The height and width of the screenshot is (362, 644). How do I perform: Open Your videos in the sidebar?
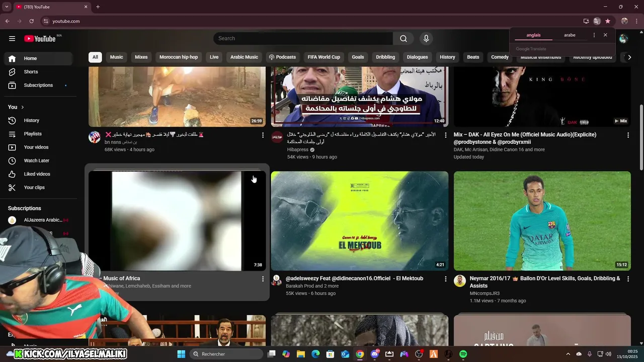tap(38, 147)
